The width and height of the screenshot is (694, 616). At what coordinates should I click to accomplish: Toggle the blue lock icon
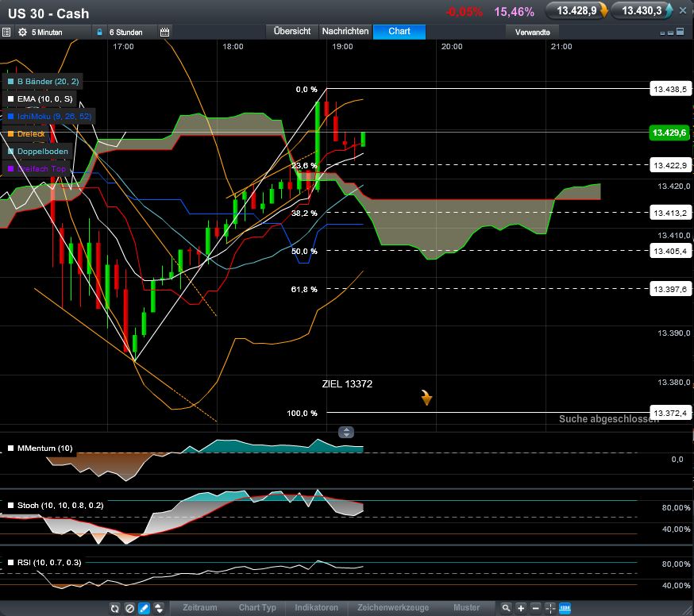(x=99, y=33)
